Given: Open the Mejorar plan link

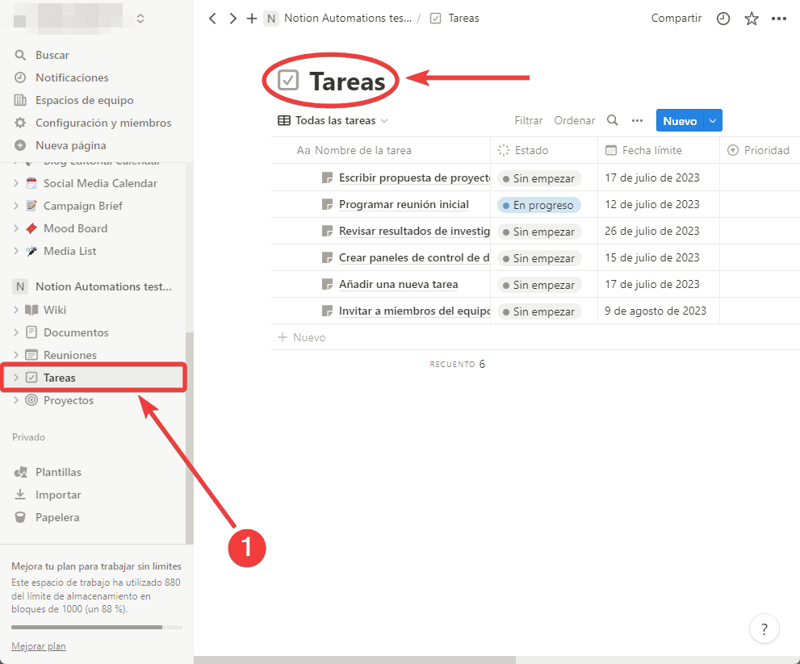Looking at the screenshot, I should pyautogui.click(x=38, y=646).
